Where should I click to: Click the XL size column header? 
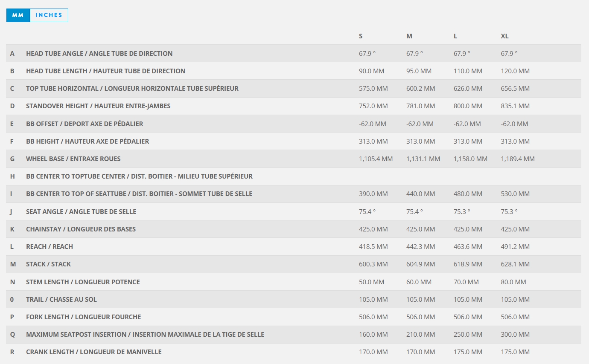click(x=504, y=36)
